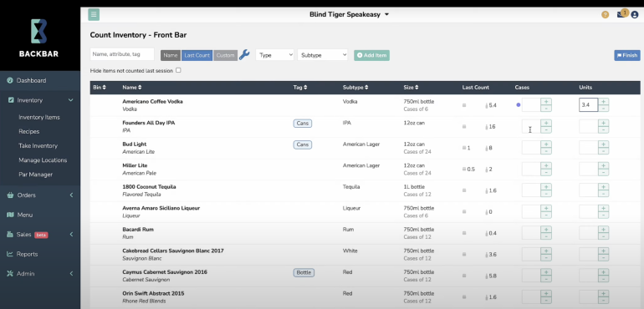The image size is (644, 309).
Task: Click Cases field for Bud Light
Action: pyautogui.click(x=531, y=148)
